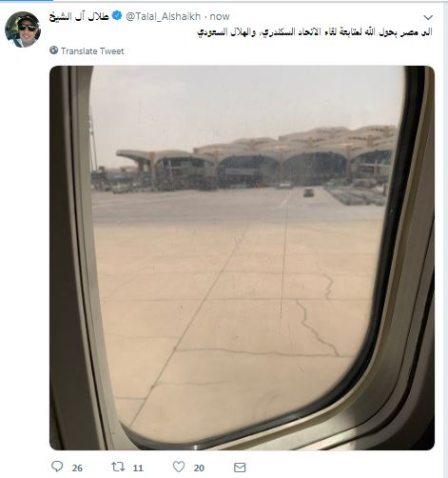
Task: Click the blue progress bar at top
Action: point(27,1)
